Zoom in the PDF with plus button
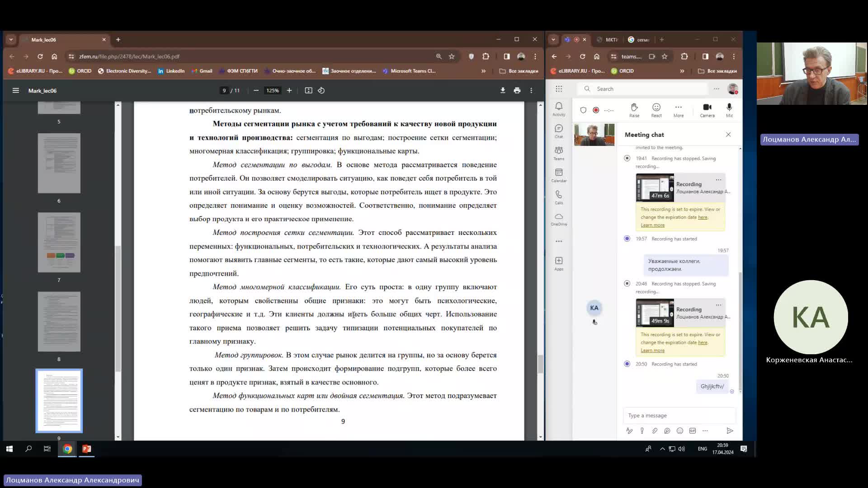 pos(289,90)
